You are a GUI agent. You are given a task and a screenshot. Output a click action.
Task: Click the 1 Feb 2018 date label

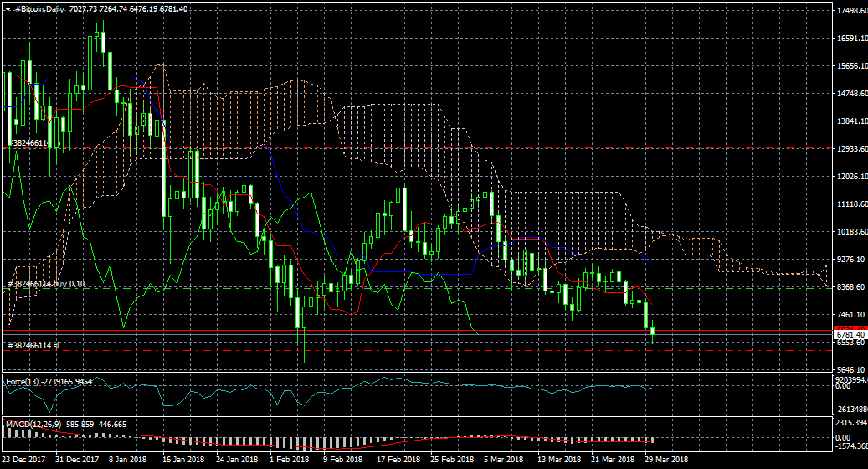pos(290,460)
